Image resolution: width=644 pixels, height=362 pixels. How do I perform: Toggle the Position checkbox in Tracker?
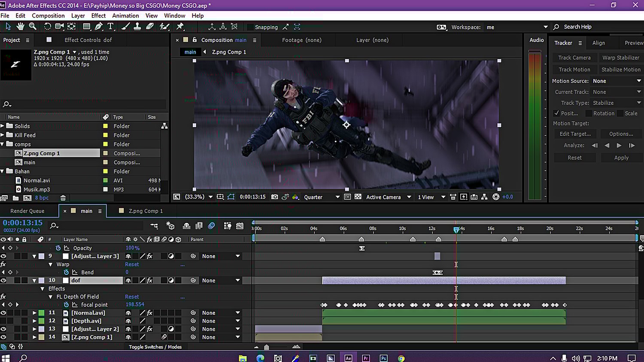point(557,113)
